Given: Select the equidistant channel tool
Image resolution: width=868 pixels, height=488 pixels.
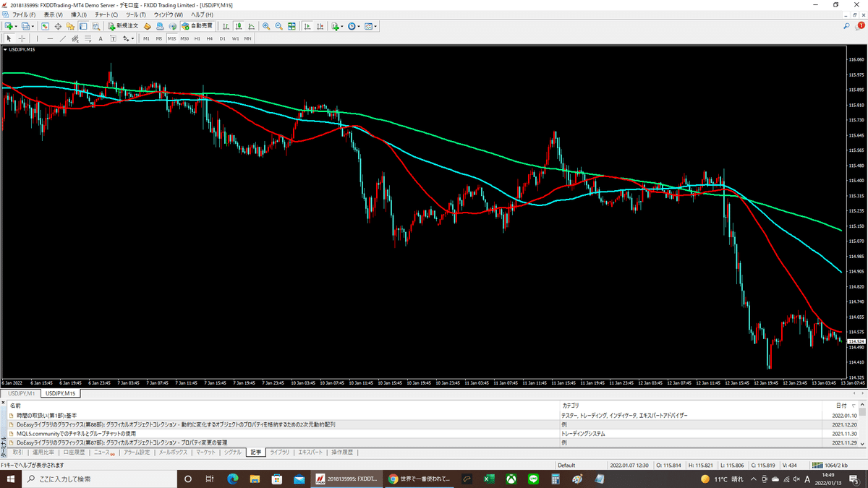Looking at the screenshot, I should pos(75,38).
